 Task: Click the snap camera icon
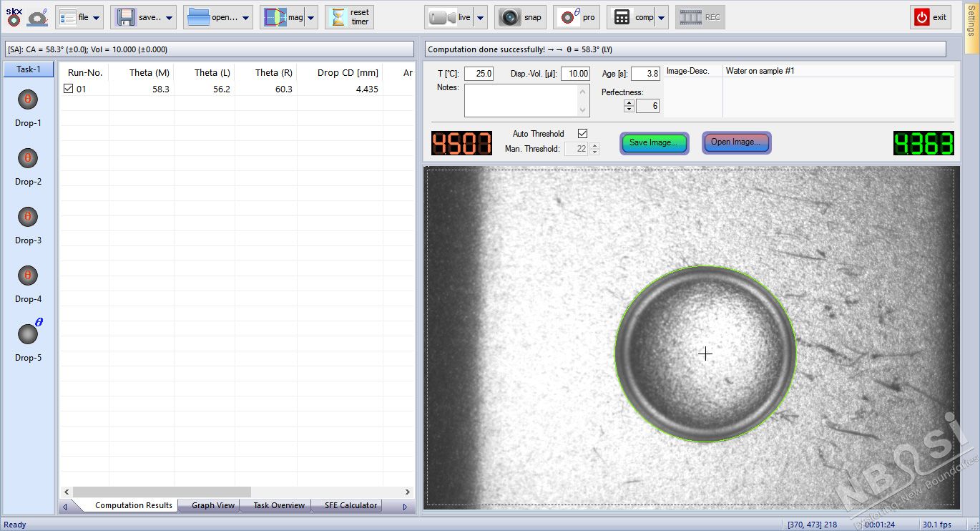(x=510, y=17)
